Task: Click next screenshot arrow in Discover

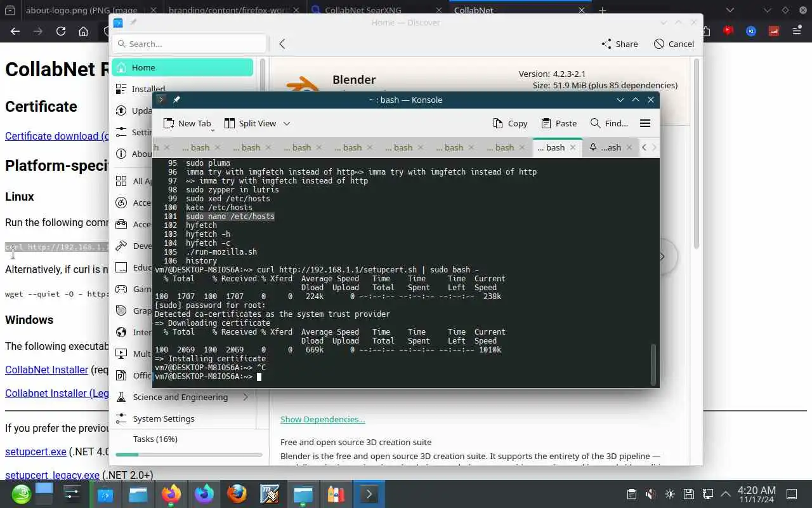Action: click(662, 257)
